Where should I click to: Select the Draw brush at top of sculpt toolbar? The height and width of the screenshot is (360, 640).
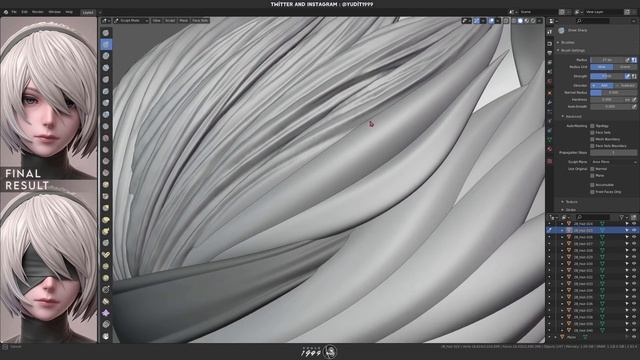[x=106, y=33]
